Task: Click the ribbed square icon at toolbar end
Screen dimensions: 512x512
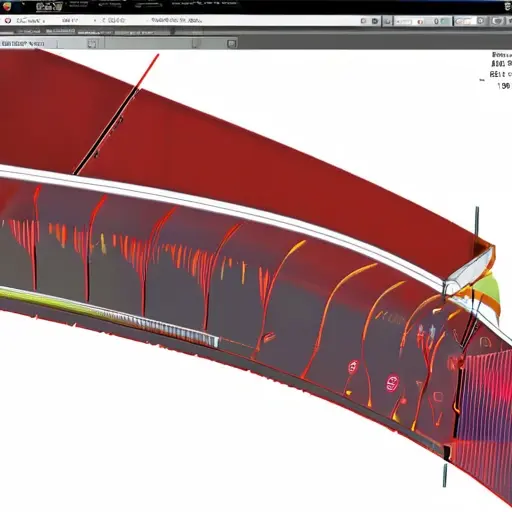Action: coord(232,44)
